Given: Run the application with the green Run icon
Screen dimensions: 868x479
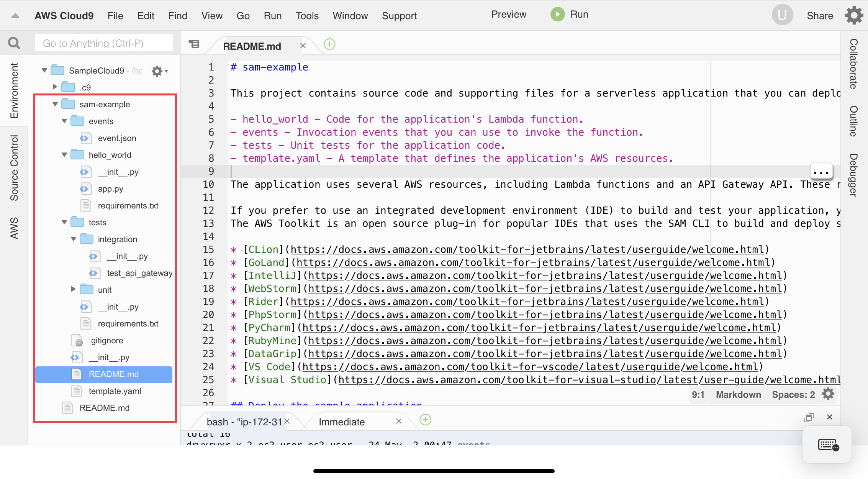Looking at the screenshot, I should point(557,14).
